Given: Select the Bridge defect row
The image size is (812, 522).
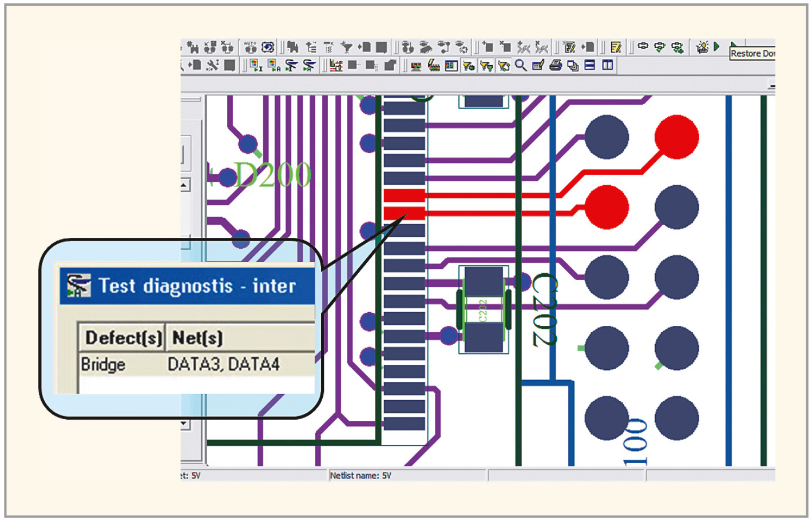Looking at the screenshot, I should [x=104, y=365].
